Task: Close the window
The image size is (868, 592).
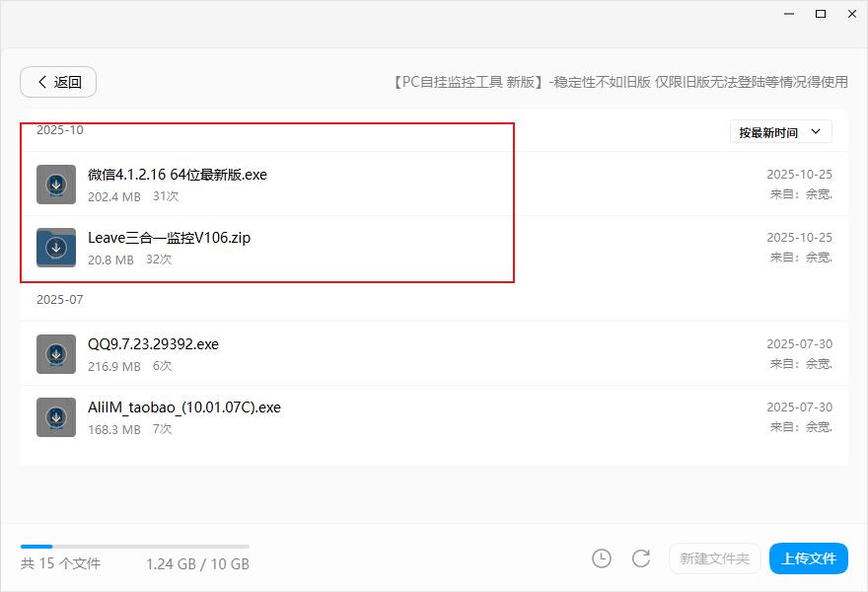Action: click(851, 14)
